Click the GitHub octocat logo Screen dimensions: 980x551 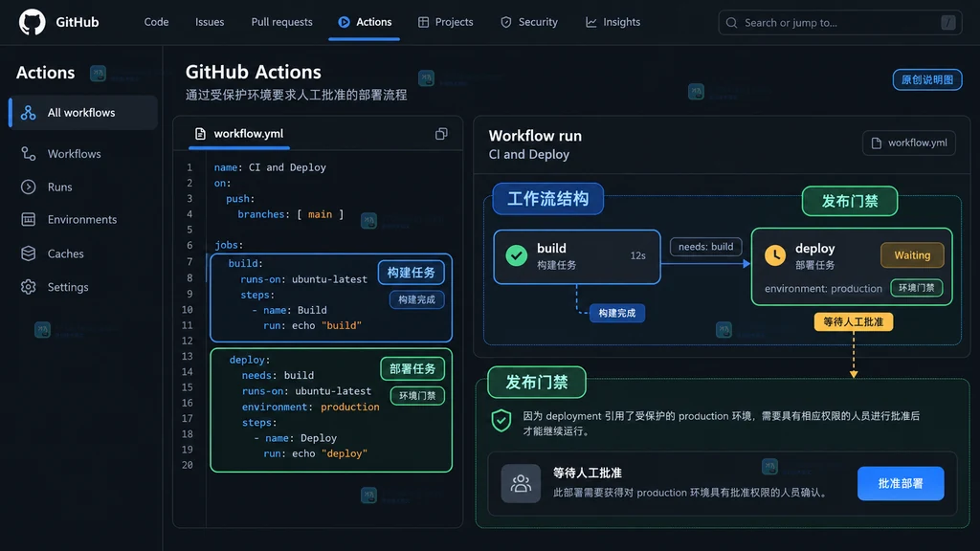coord(32,22)
